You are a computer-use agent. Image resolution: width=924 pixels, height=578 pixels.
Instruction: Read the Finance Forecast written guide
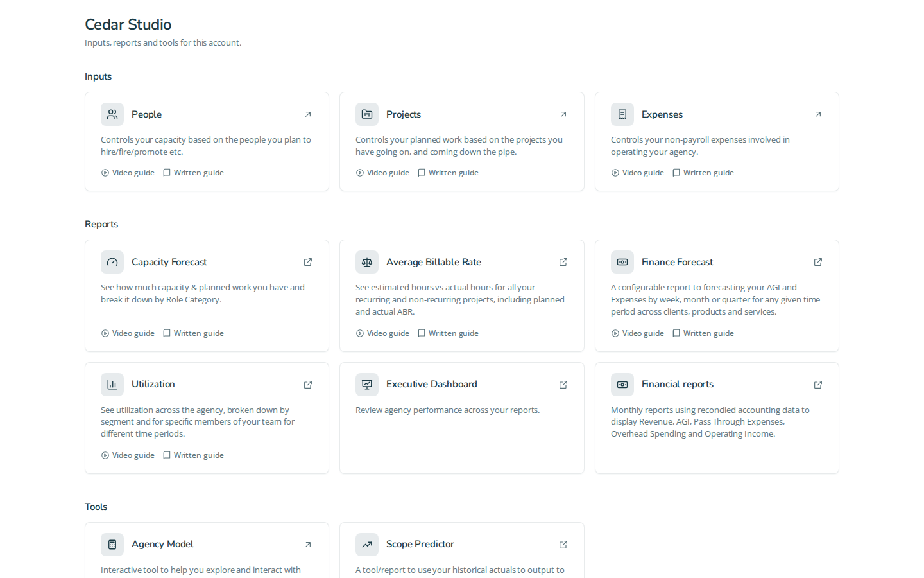click(703, 333)
